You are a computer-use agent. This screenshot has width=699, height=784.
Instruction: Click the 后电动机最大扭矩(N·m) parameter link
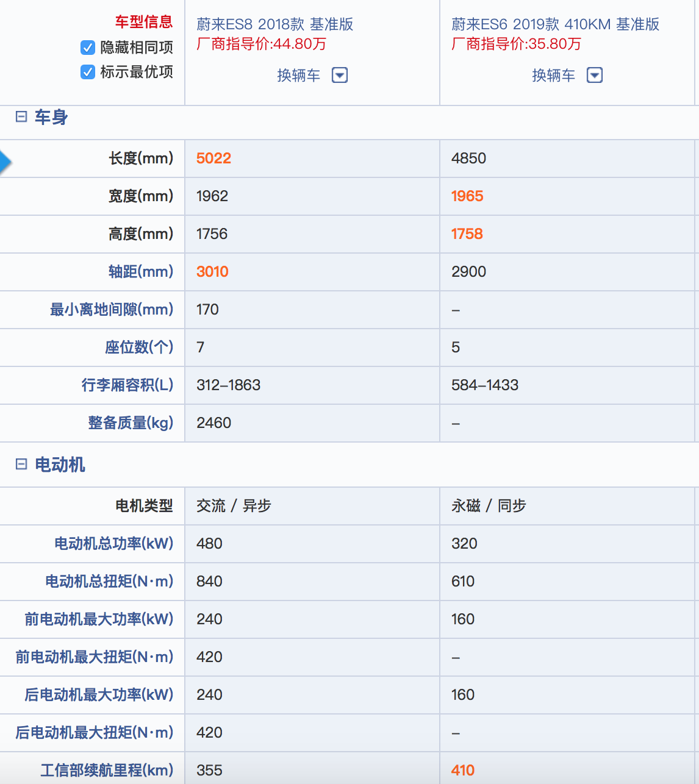95,732
